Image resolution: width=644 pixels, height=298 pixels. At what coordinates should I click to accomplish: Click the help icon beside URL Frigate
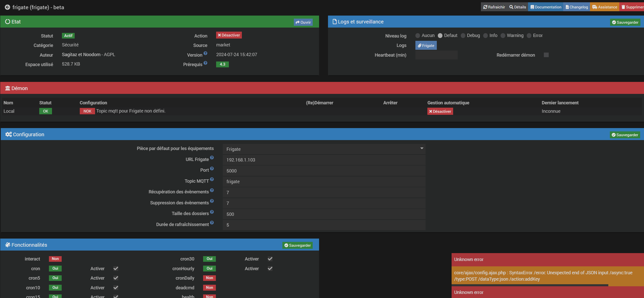(x=212, y=158)
